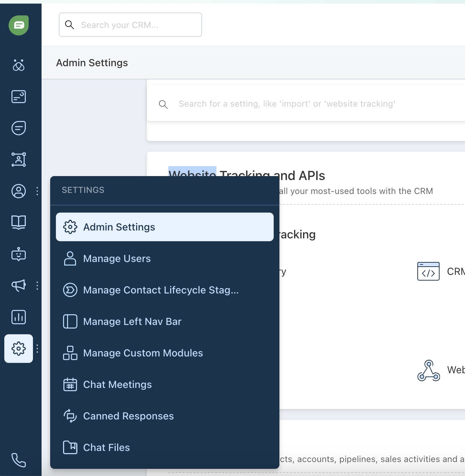
Task: Open the contacts person icon in sidebar
Action: (x=19, y=191)
